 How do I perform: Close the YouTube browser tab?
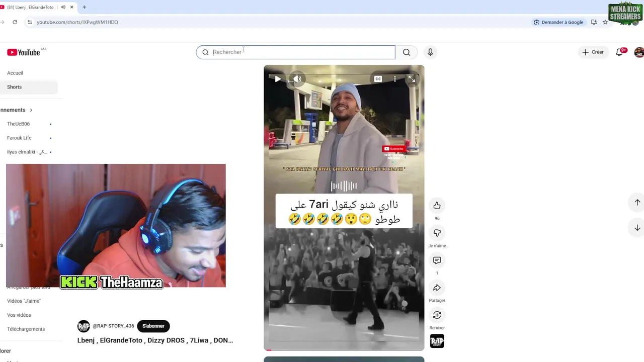pos(71,7)
